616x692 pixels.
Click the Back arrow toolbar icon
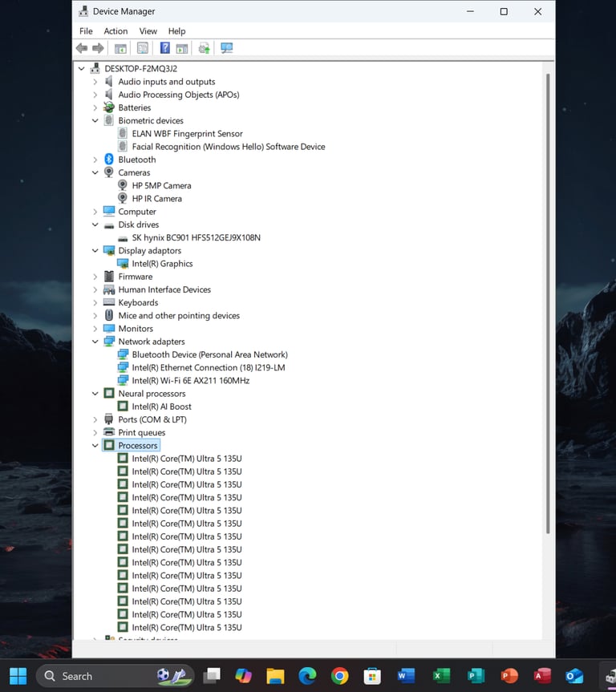82,48
